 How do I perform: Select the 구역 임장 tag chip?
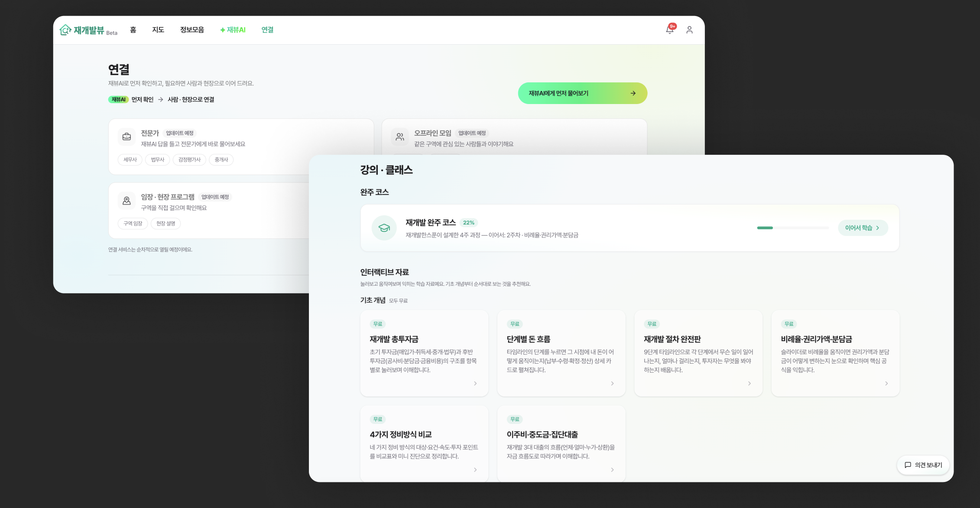click(133, 223)
